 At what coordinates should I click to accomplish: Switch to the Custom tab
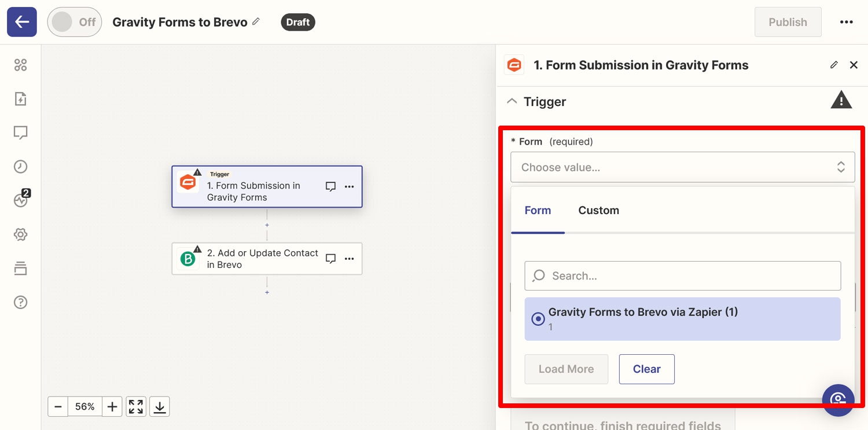[x=598, y=210]
